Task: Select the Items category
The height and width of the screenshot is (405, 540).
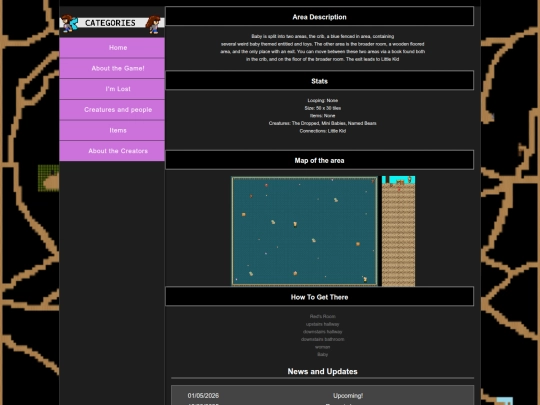Action: tap(112, 130)
